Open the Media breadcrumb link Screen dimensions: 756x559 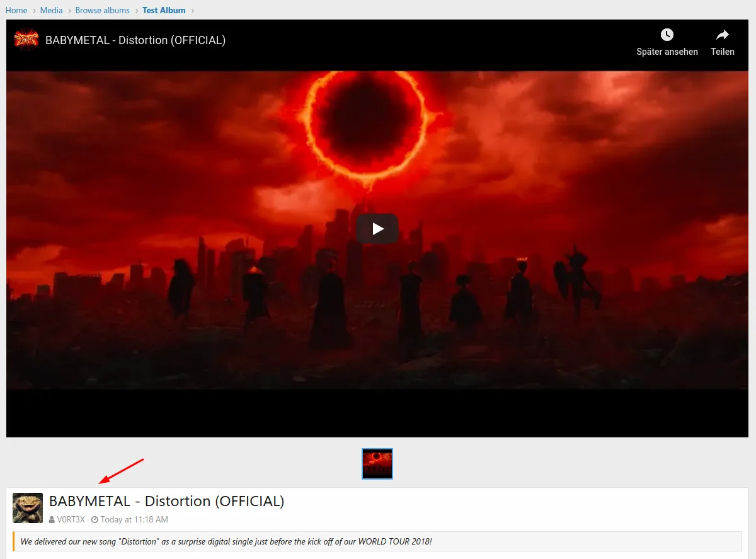51,10
